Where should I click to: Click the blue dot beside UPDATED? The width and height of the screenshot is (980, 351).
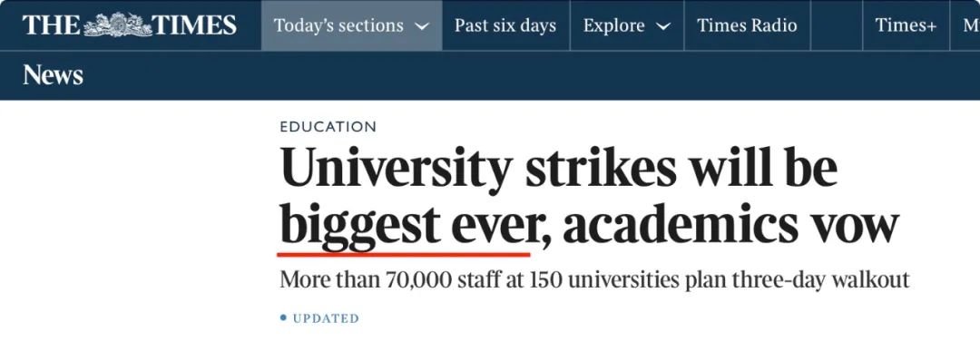tap(284, 318)
